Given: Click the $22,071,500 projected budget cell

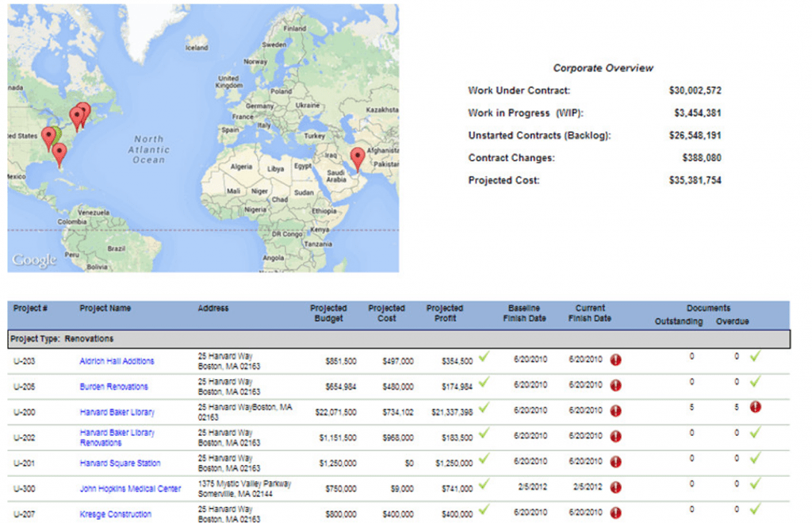Looking at the screenshot, I should tap(335, 412).
